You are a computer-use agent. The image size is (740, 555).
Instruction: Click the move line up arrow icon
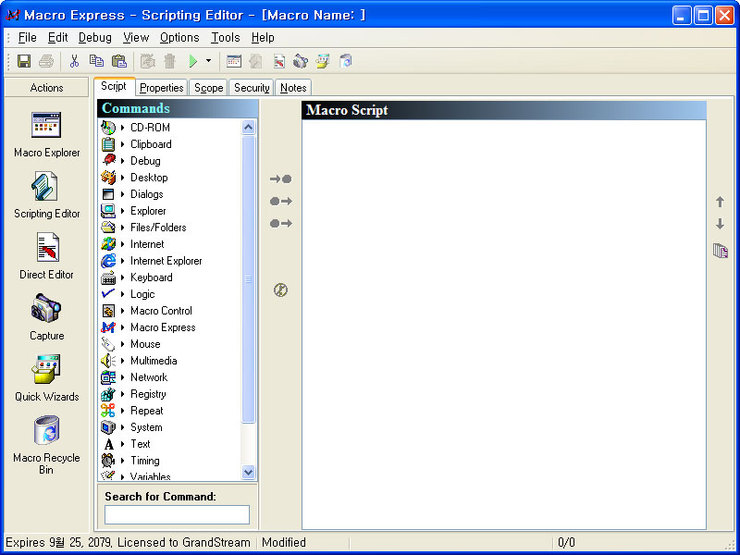coord(720,202)
